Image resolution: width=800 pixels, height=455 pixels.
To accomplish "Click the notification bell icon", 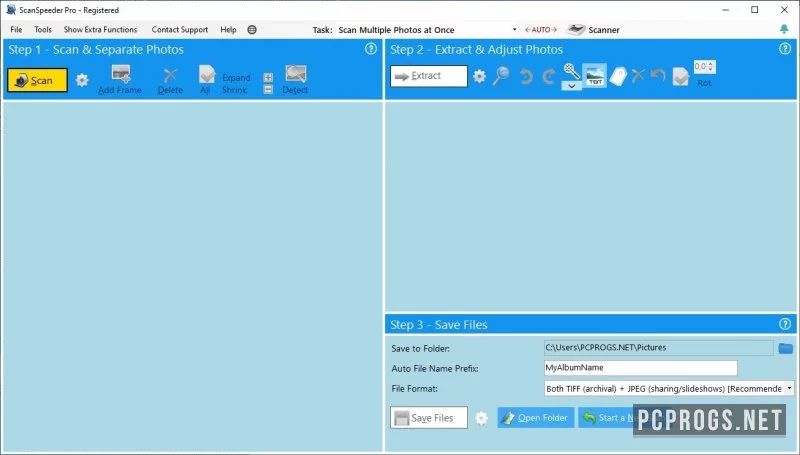I will pyautogui.click(x=784, y=29).
